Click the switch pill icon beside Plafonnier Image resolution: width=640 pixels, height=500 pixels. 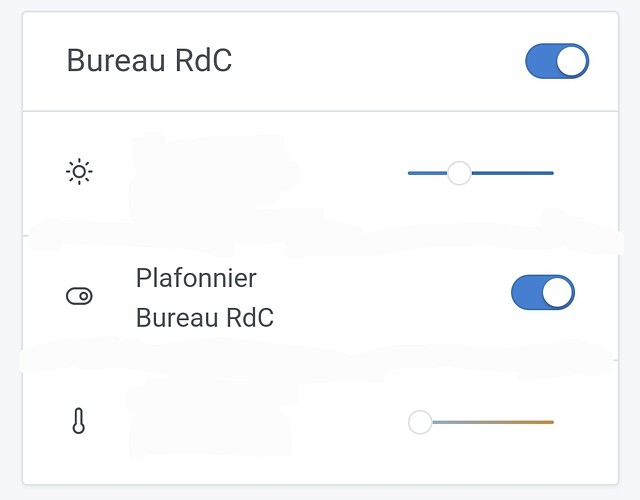pyautogui.click(x=79, y=296)
